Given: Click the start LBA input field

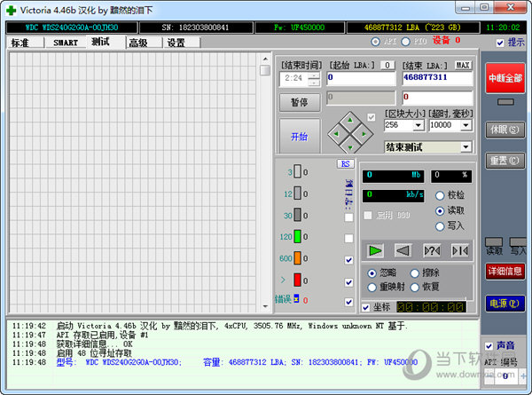Looking at the screenshot, I should [x=359, y=78].
